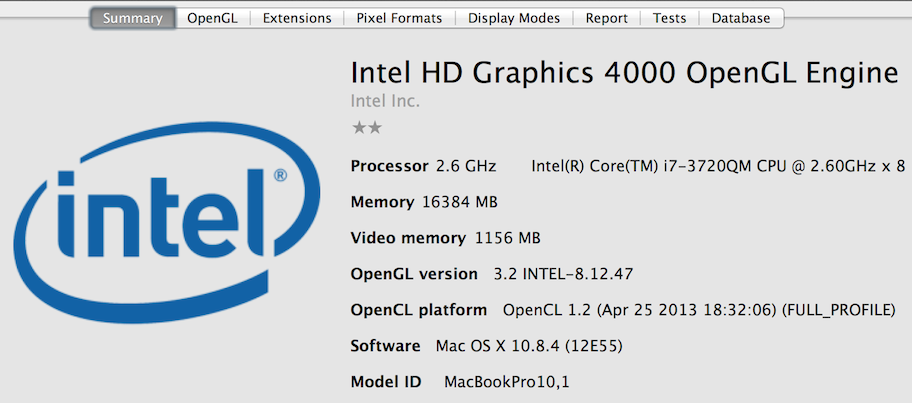
Task: Click the Intel HD Graphics 4000 OpenGL Engine title
Action: 625,73
